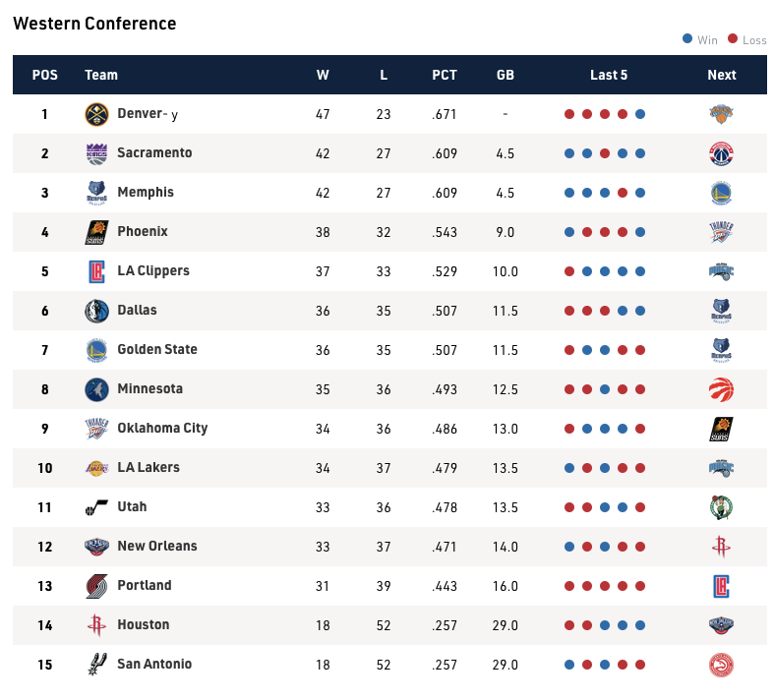The image size is (774, 700).
Task: Open the Phoenix Suns logo in Team column
Action: tap(96, 232)
